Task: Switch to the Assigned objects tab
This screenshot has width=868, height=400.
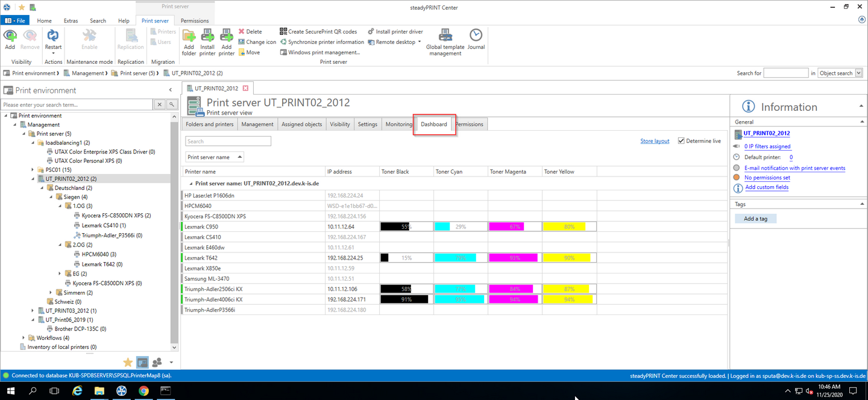Action: pyautogui.click(x=302, y=124)
